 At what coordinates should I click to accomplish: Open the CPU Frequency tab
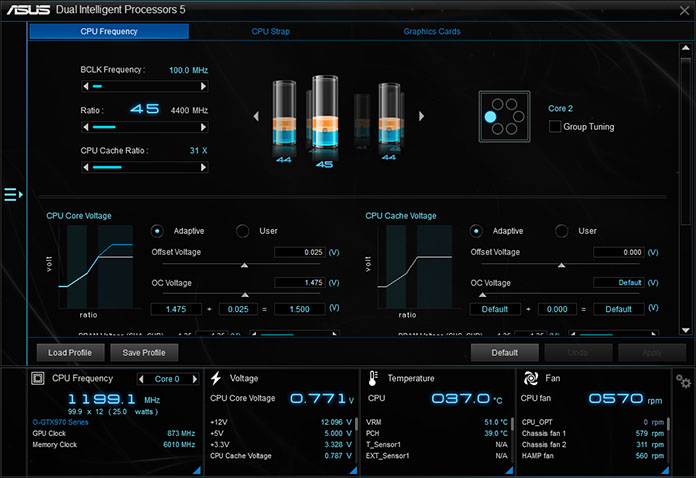click(x=109, y=32)
